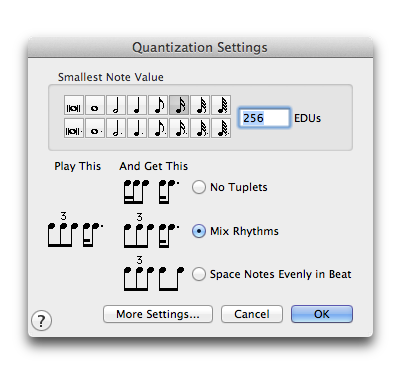Cancel the quantization settings
Viewport: 401px width, 373px height.
point(252,314)
